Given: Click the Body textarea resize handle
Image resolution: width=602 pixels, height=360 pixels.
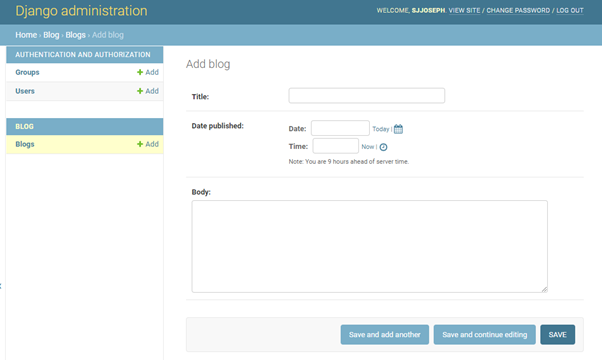Looking at the screenshot, I should (545, 290).
